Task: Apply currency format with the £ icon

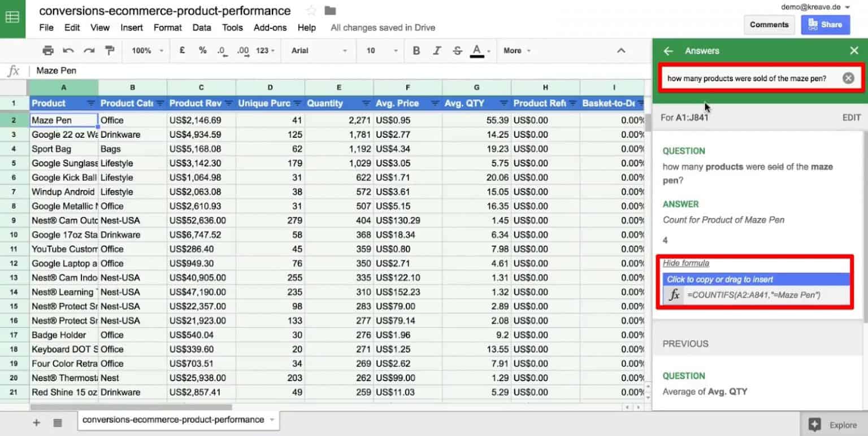Action: click(x=181, y=50)
